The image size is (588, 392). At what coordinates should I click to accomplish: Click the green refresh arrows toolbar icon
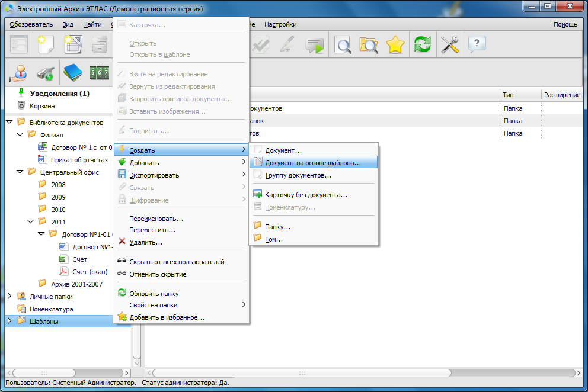tap(422, 45)
